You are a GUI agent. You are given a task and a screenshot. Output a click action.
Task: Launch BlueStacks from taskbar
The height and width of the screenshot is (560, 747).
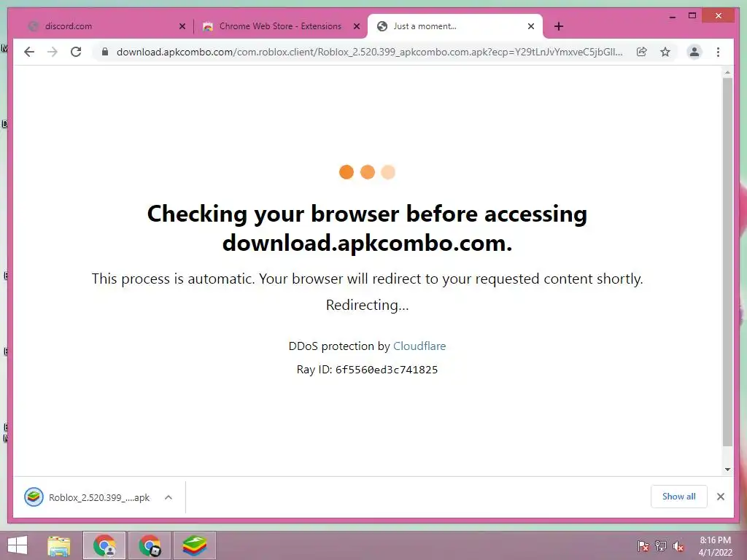(x=194, y=545)
